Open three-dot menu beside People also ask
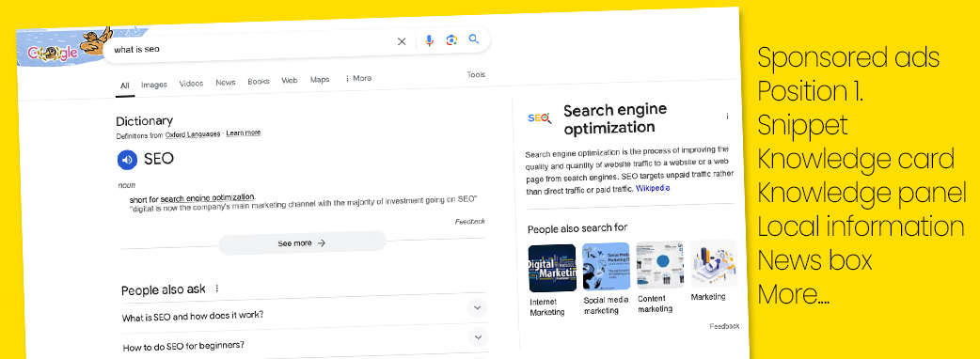The image size is (980, 359). click(x=217, y=289)
